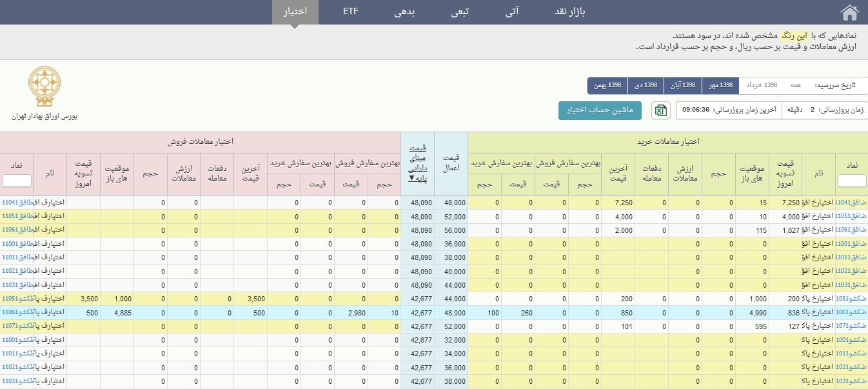Open the ضافق1041 call option symbol link
The height and width of the screenshot is (389, 868).
[x=851, y=203]
